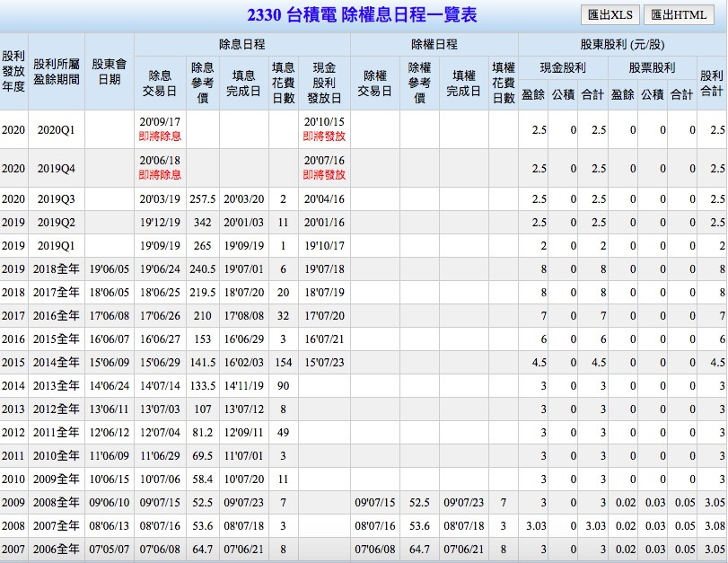Click the 2018全年 earnings period cell
728x563 pixels.
56,268
